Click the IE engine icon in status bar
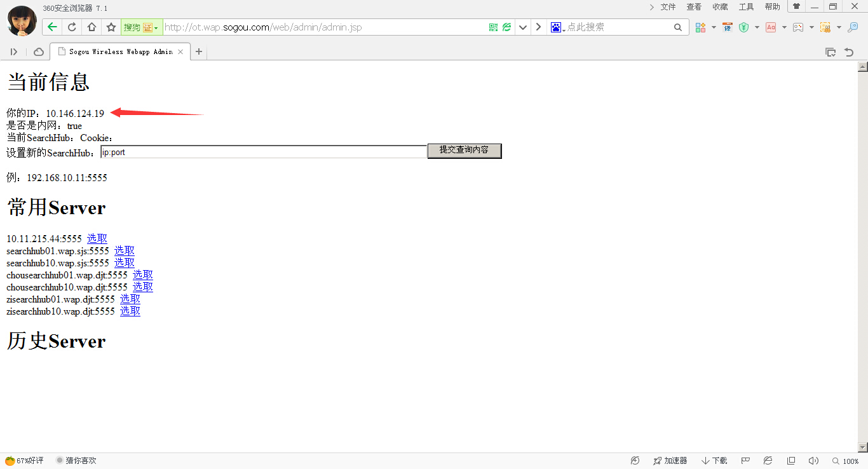 (768, 461)
